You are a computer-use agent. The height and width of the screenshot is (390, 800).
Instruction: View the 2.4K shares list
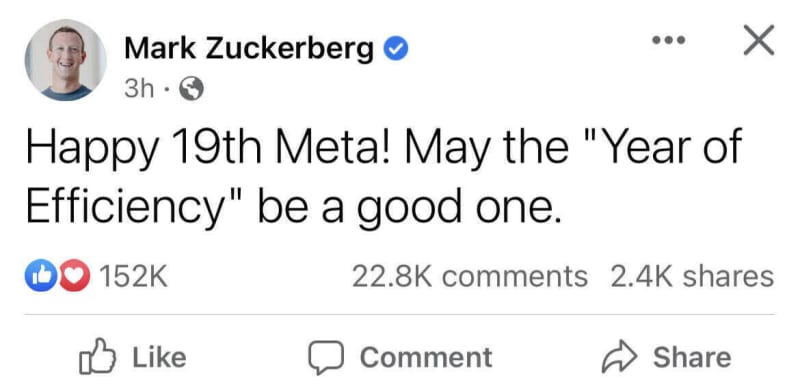pyautogui.click(x=692, y=276)
